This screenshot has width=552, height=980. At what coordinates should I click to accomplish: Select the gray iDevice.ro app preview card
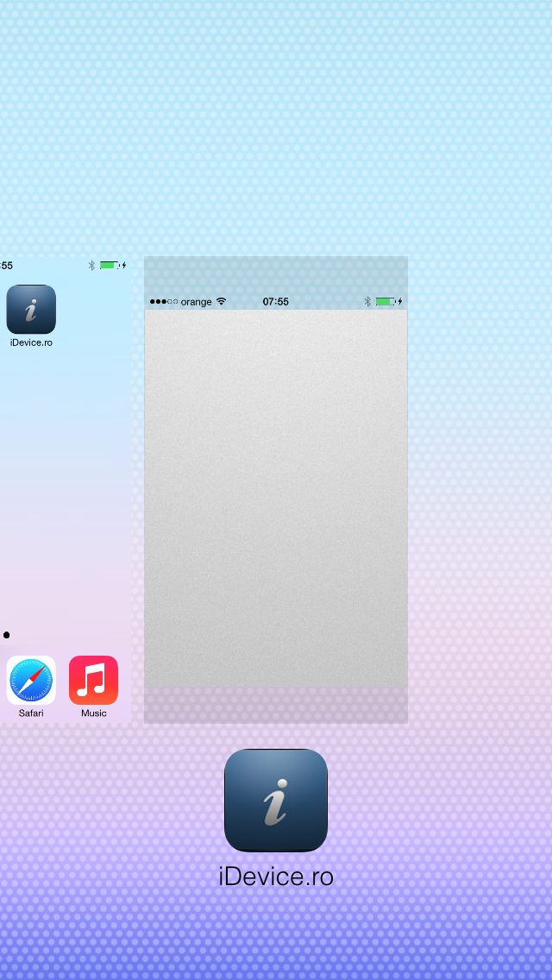tap(276, 489)
